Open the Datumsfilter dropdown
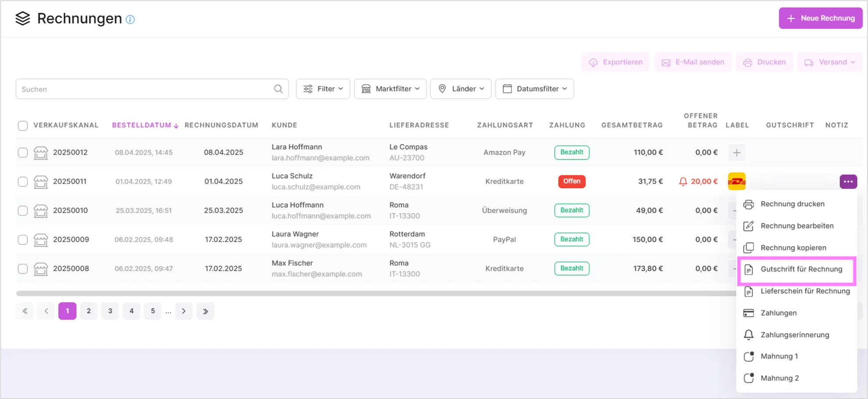 (x=534, y=89)
